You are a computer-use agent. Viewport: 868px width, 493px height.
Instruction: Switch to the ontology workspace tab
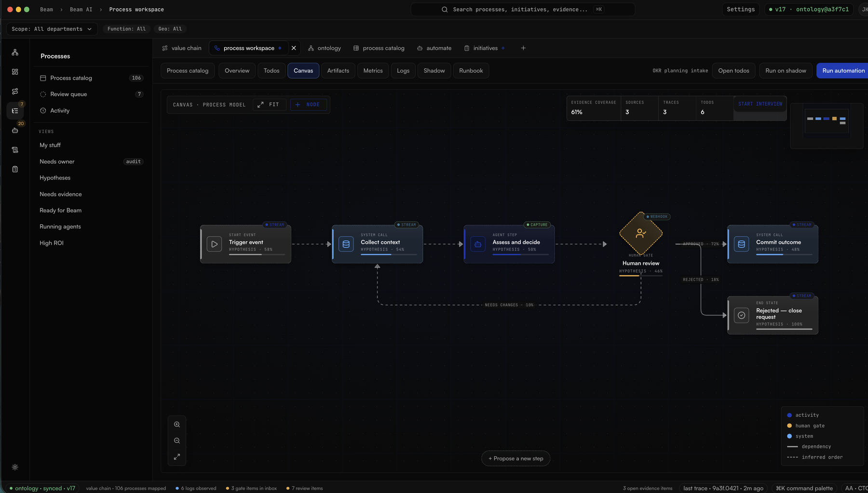[x=325, y=48]
